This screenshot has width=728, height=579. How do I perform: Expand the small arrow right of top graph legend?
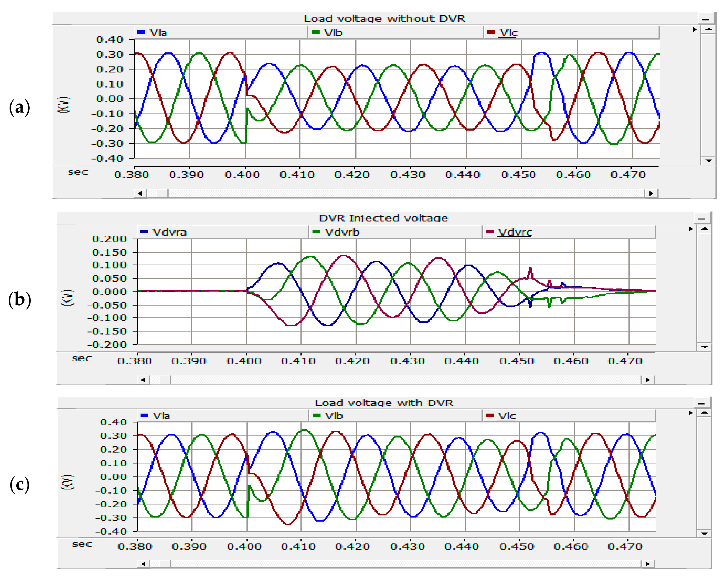click(x=695, y=30)
